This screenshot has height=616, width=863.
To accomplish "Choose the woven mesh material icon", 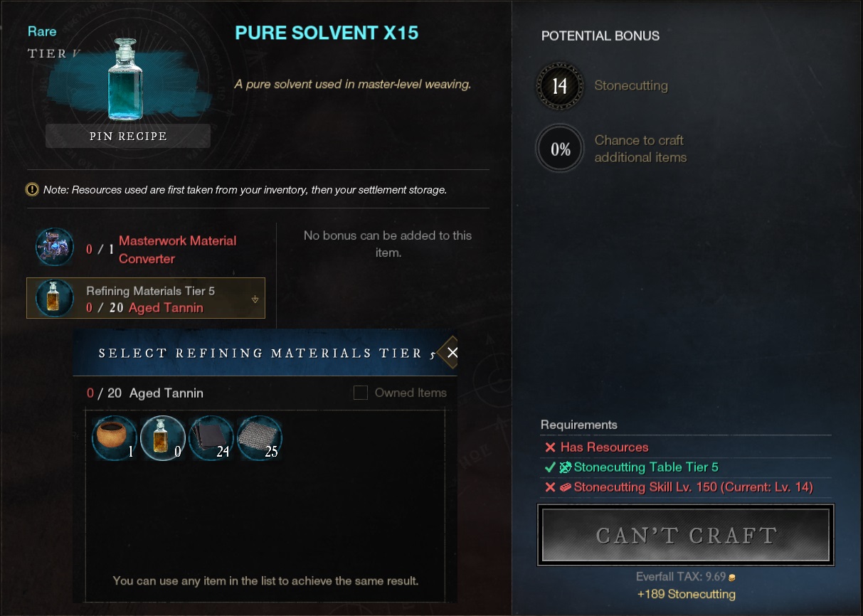I will (x=260, y=438).
